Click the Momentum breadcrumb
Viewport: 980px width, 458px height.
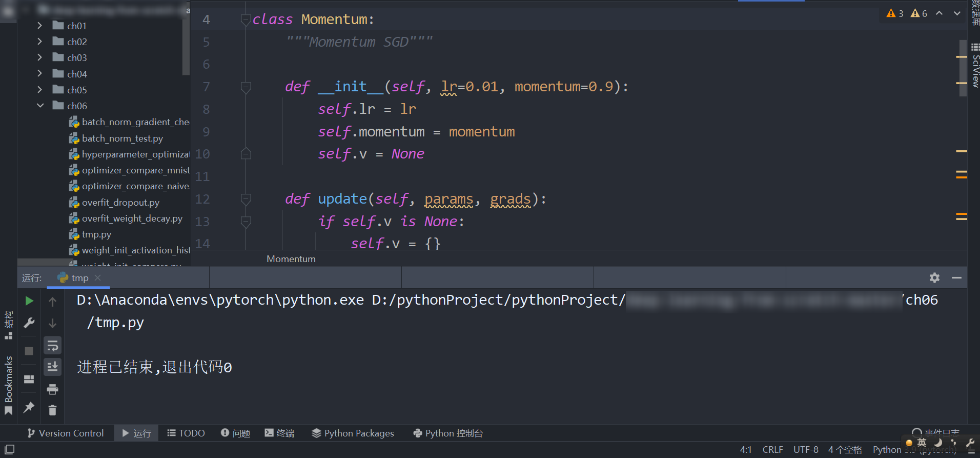tap(291, 259)
